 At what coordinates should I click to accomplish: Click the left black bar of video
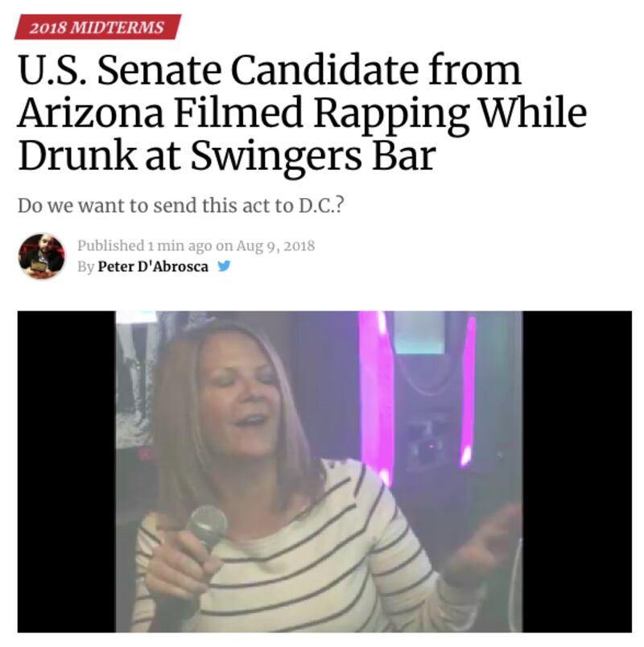(x=67, y=472)
